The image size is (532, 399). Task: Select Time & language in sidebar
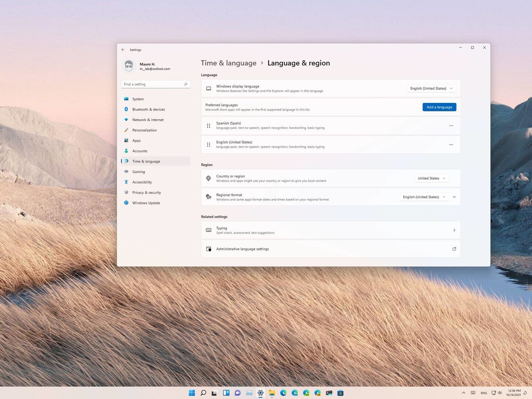[x=156, y=161]
